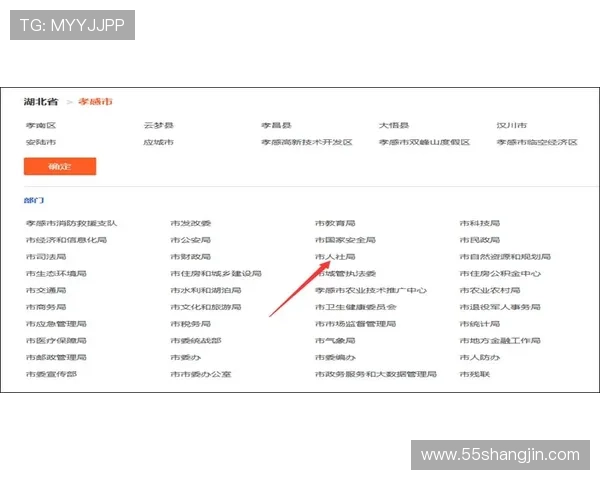Open 市人社局 link
This screenshot has width=600, height=480.
335,256
